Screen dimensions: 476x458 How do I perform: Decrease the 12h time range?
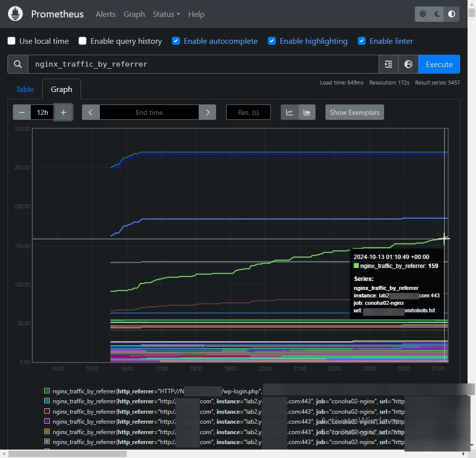click(x=22, y=112)
